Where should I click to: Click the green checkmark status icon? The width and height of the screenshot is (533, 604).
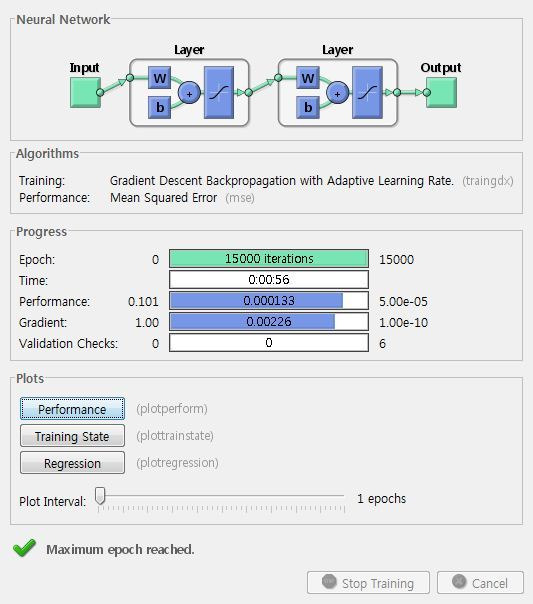(x=24, y=548)
